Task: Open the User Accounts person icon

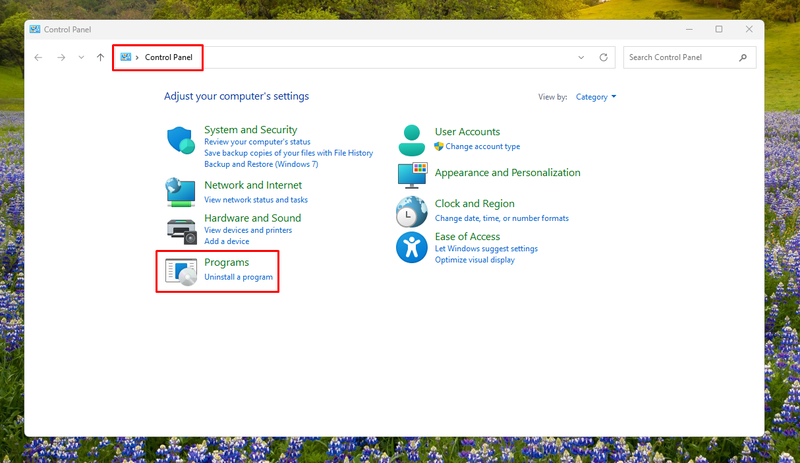Action: click(x=412, y=140)
